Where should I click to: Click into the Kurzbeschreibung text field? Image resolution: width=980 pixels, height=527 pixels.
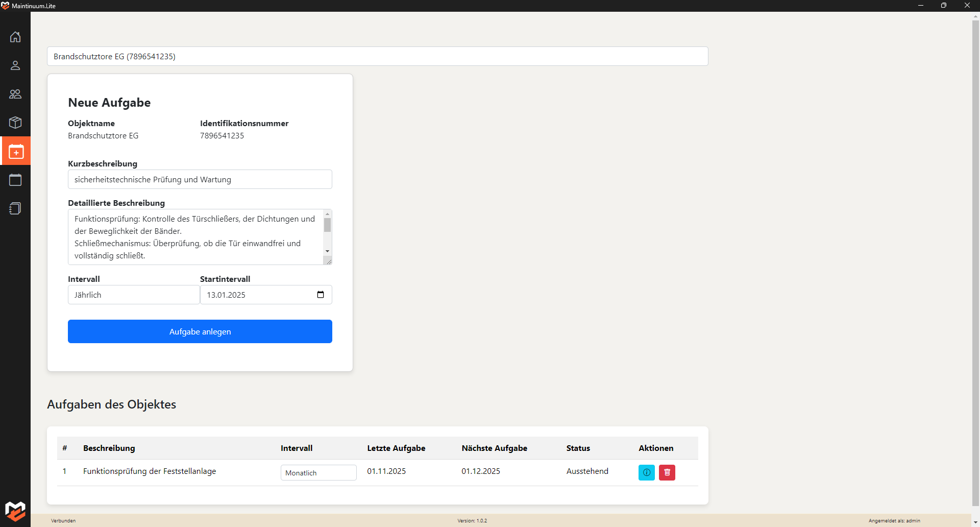coord(200,179)
